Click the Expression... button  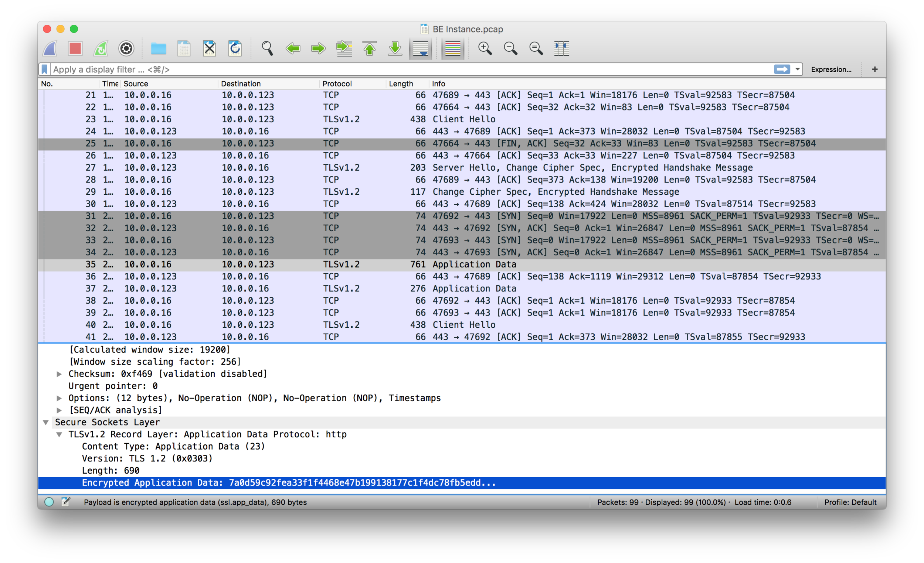point(831,69)
